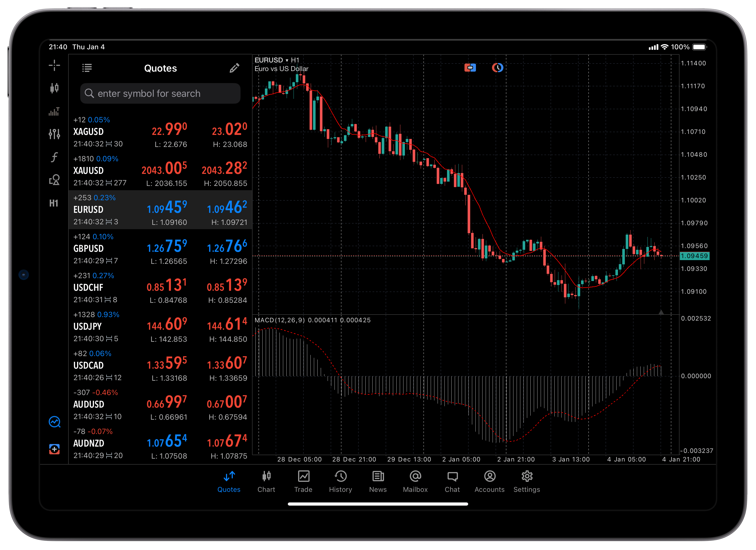This screenshot has height=550, width=756.
Task: Select the USDCAD quote row
Action: 160,366
